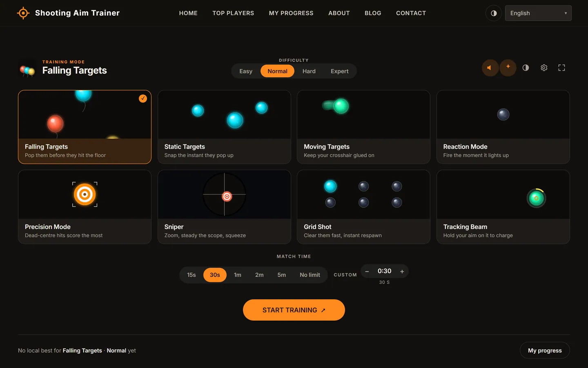Image resolution: width=588 pixels, height=368 pixels.
Task: Click "Dead-centre hits score the most" text
Action: (x=64, y=236)
